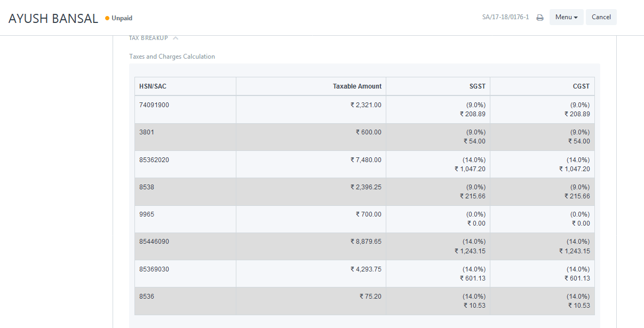Click the AYUSH BANSAL document title
Viewport: 644px width, 328px height.
pyautogui.click(x=53, y=19)
